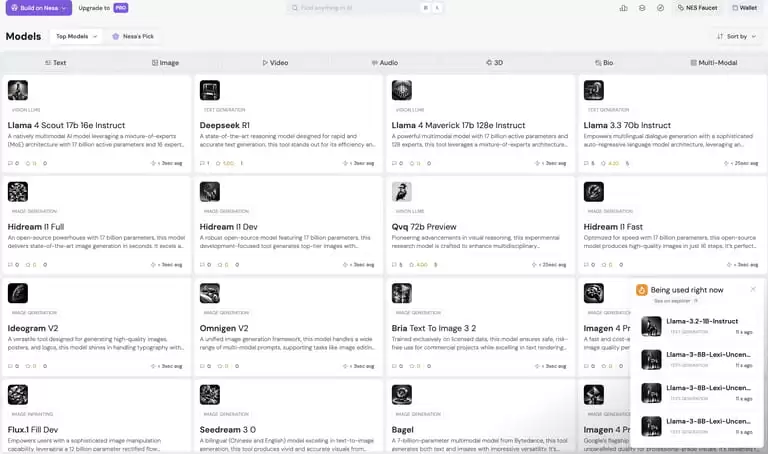The height and width of the screenshot is (454, 768).
Task: Switch to the Bio tab
Action: pos(604,63)
